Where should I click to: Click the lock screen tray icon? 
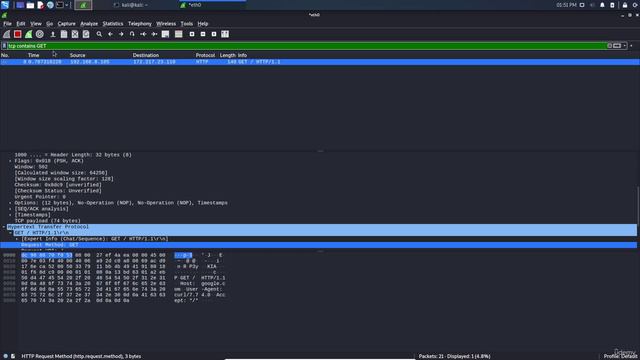[x=625, y=5]
